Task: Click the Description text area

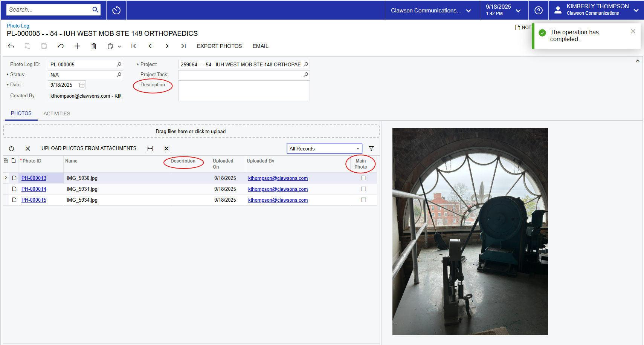Action: coord(244,91)
